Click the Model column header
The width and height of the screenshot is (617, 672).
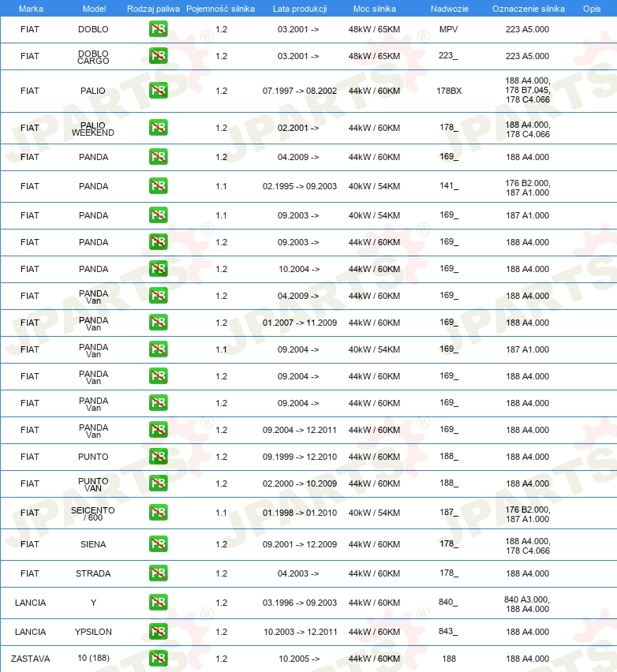click(x=95, y=9)
